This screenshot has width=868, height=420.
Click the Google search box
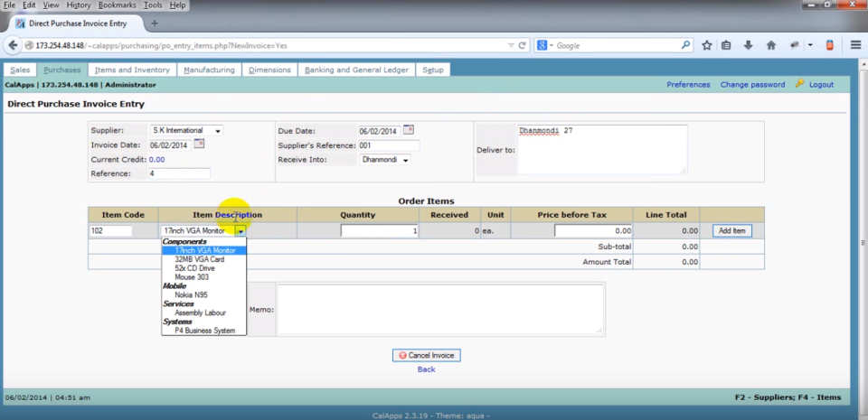click(x=615, y=46)
